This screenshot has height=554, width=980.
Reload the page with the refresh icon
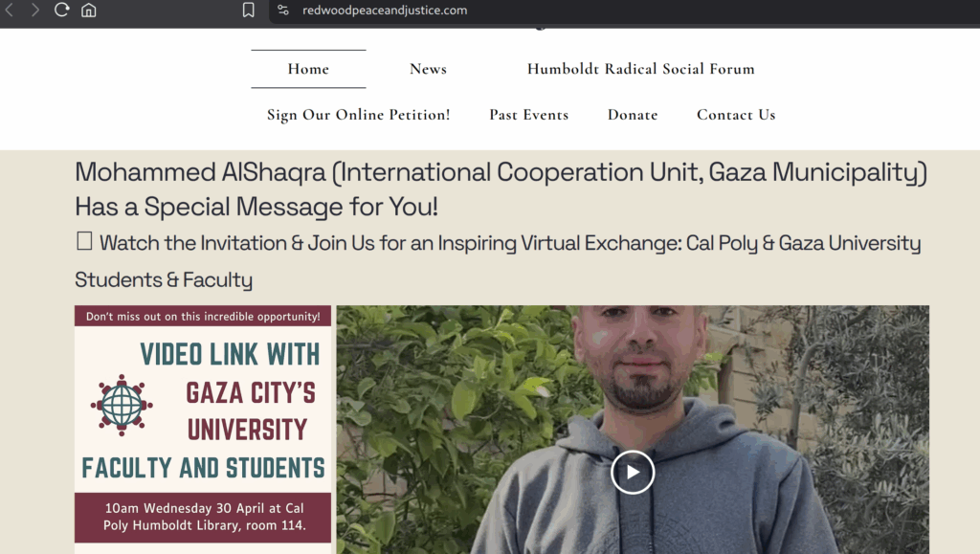[61, 10]
